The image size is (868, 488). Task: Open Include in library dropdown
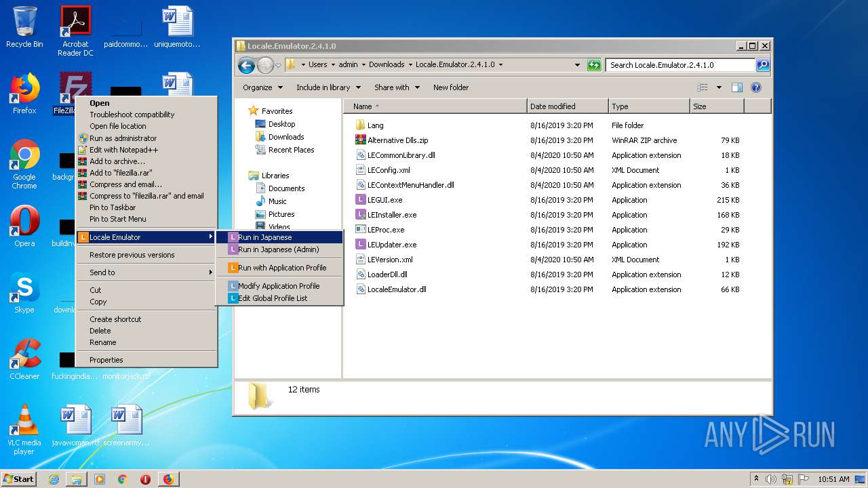pyautogui.click(x=329, y=87)
